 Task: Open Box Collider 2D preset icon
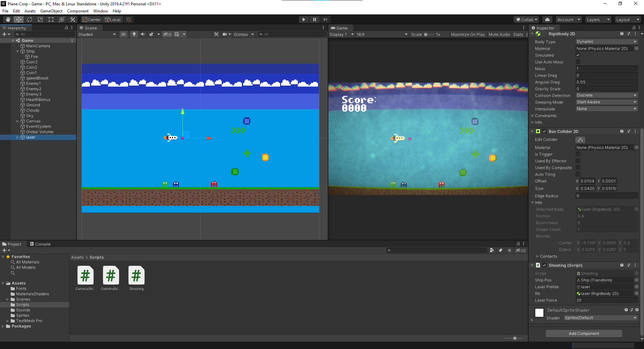tap(629, 131)
